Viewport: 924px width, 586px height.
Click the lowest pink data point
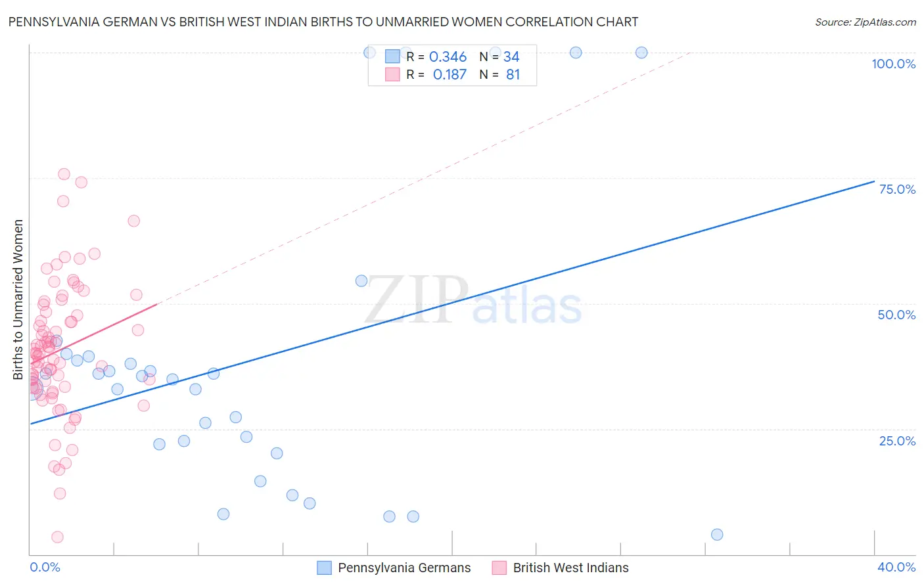[x=57, y=537]
